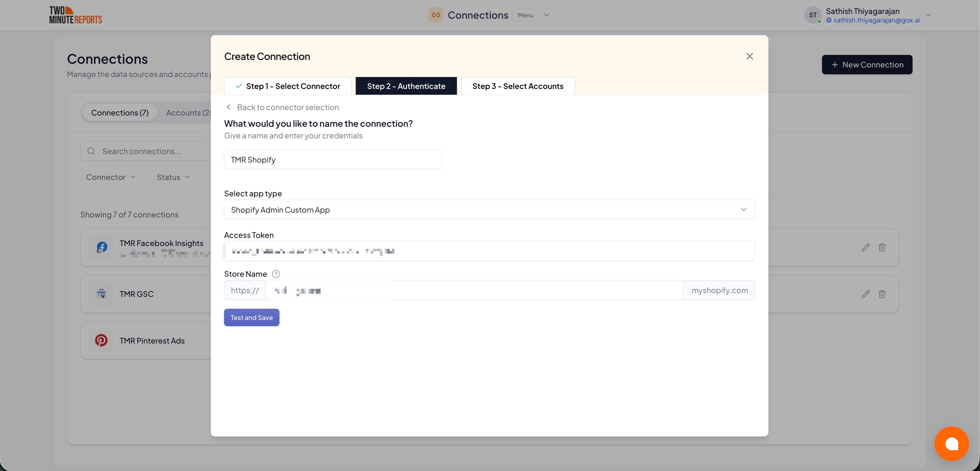The image size is (980, 471).
Task: Click edit pencil for TMR Facebook Insights
Action: 866,247
